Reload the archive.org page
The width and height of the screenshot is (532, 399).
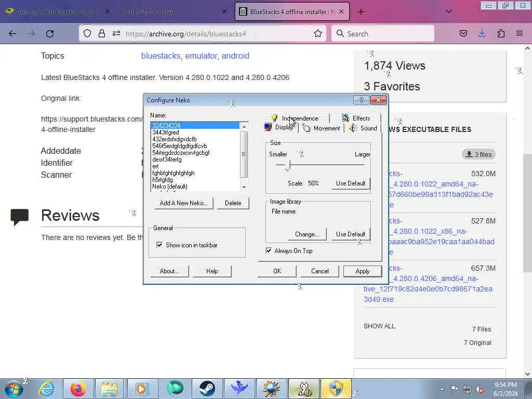pyautogui.click(x=50, y=34)
